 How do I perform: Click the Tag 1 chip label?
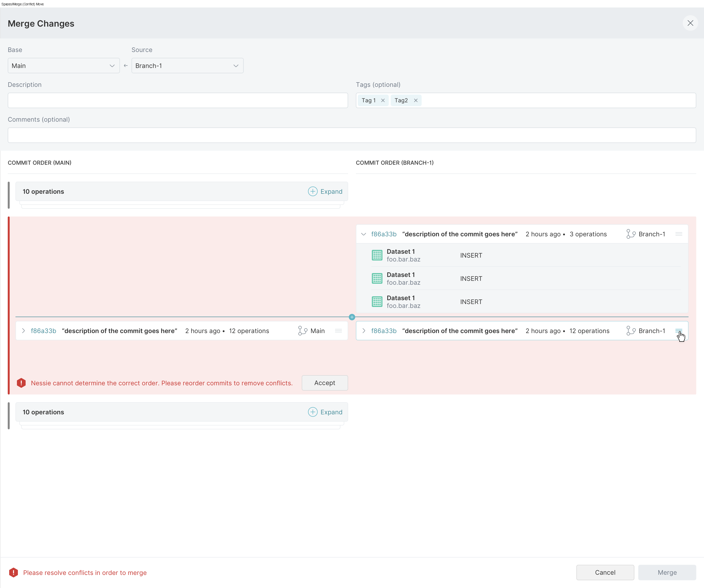click(368, 100)
